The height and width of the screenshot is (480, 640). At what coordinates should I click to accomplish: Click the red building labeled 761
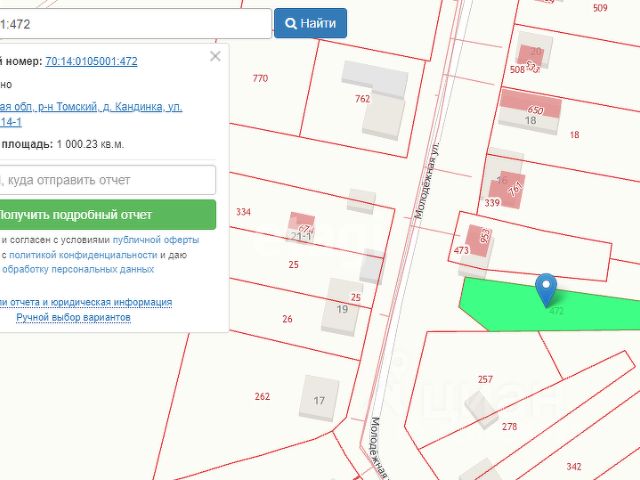508,190
